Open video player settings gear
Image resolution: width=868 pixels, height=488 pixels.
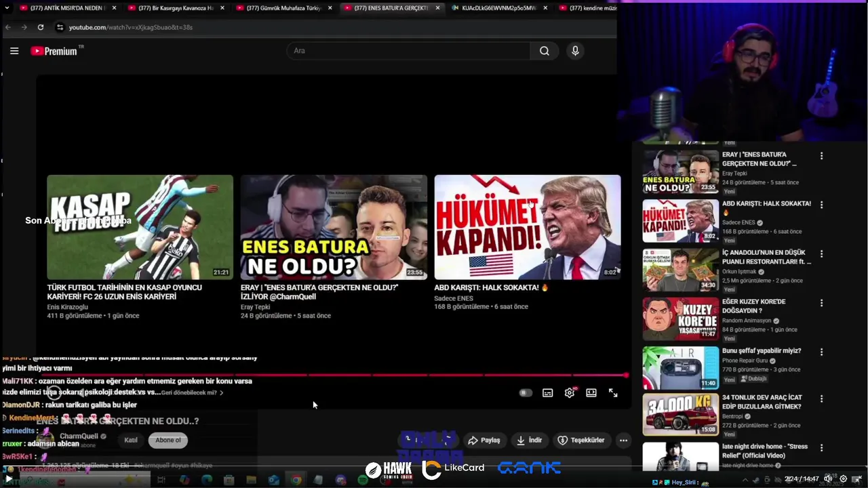(570, 392)
